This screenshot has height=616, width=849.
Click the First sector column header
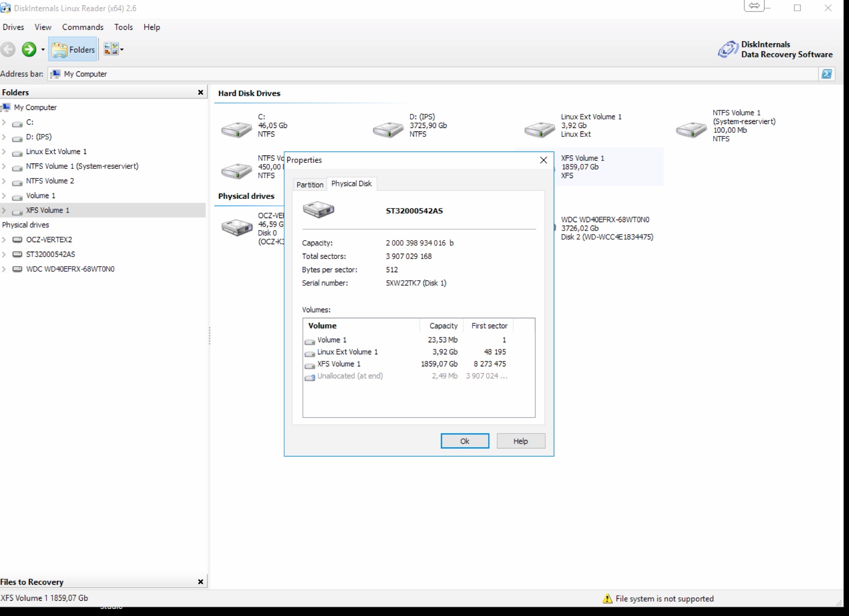click(488, 326)
